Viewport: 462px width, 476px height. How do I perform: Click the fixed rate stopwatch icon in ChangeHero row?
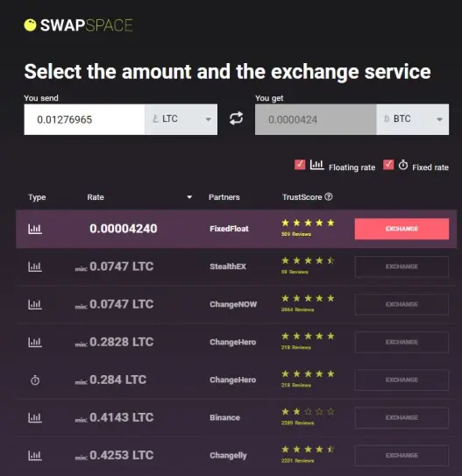click(x=35, y=380)
